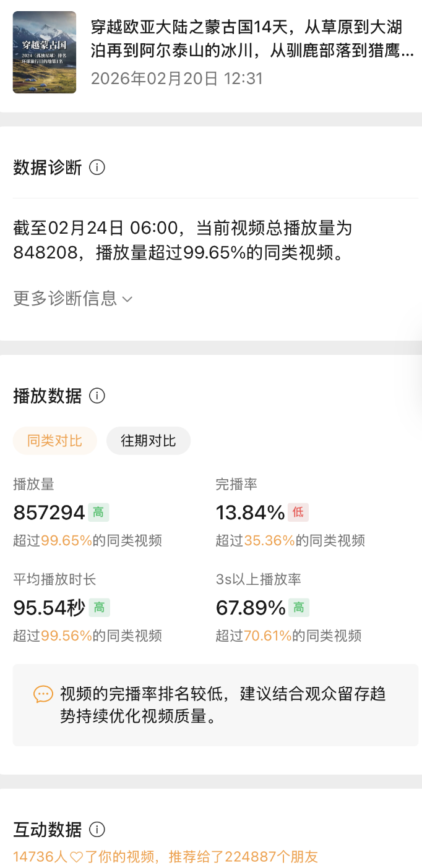Open the 播放数据 info tooltip icon
Viewport: 422px width, 868px height.
97,396
